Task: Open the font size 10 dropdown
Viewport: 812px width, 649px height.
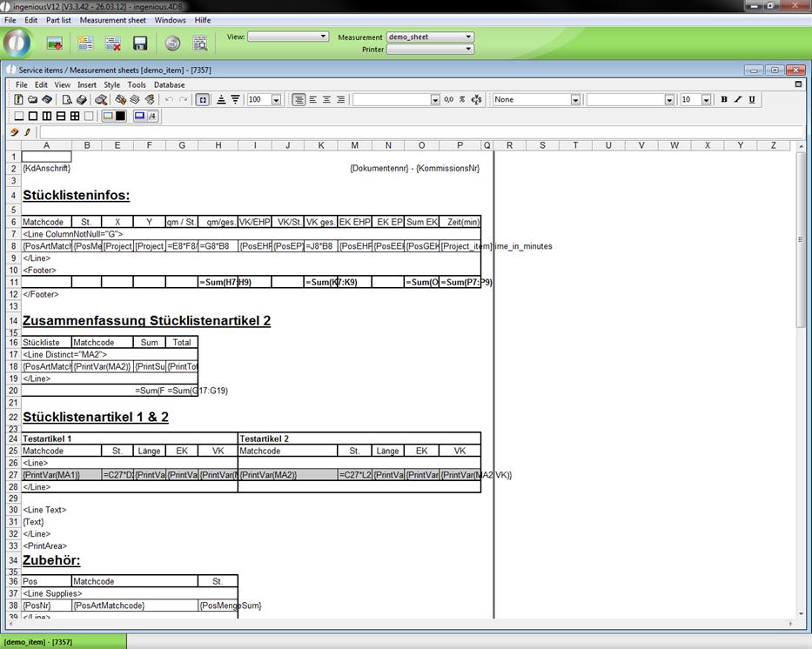Action: (x=708, y=100)
